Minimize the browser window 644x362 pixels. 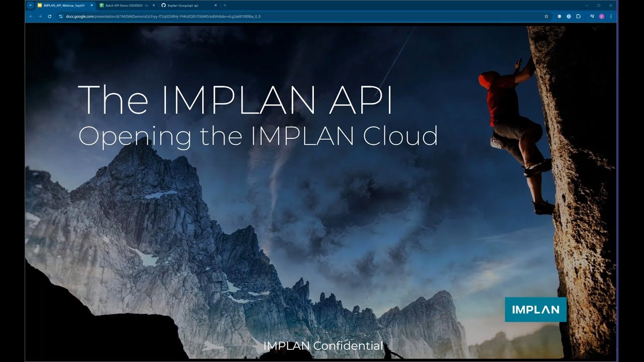pos(586,5)
